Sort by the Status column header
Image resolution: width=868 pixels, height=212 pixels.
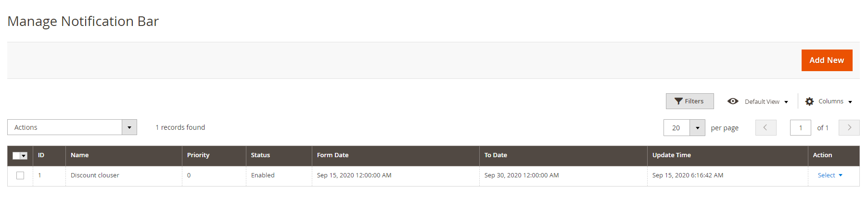(x=260, y=155)
